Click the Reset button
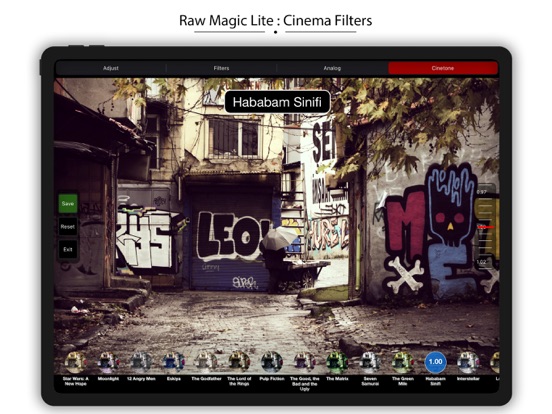552x414 pixels. [x=68, y=227]
